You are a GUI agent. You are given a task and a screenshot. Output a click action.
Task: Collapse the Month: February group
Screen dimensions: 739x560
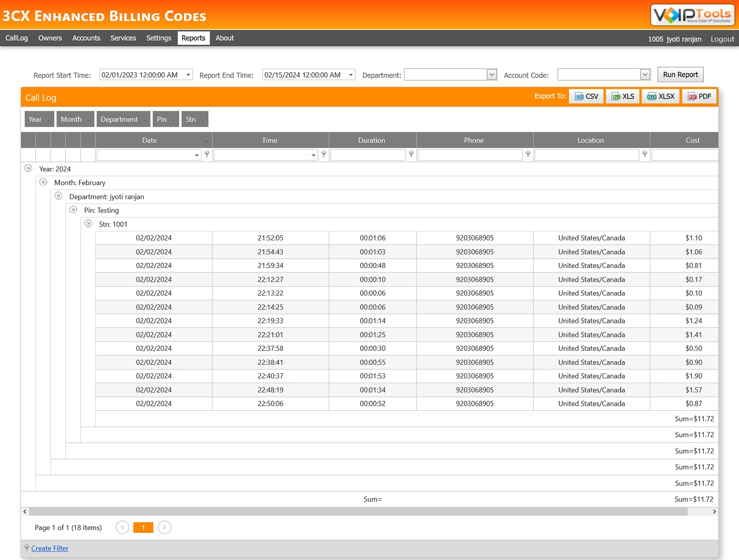click(43, 182)
